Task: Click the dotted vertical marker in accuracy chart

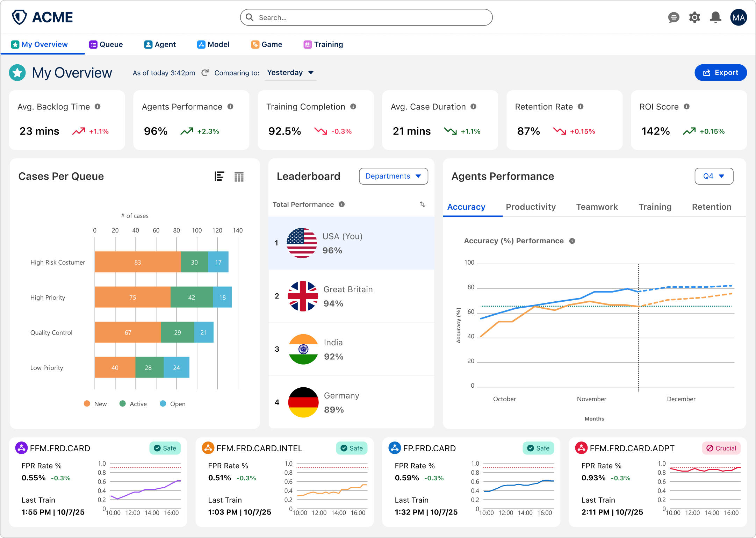Action: click(638, 327)
